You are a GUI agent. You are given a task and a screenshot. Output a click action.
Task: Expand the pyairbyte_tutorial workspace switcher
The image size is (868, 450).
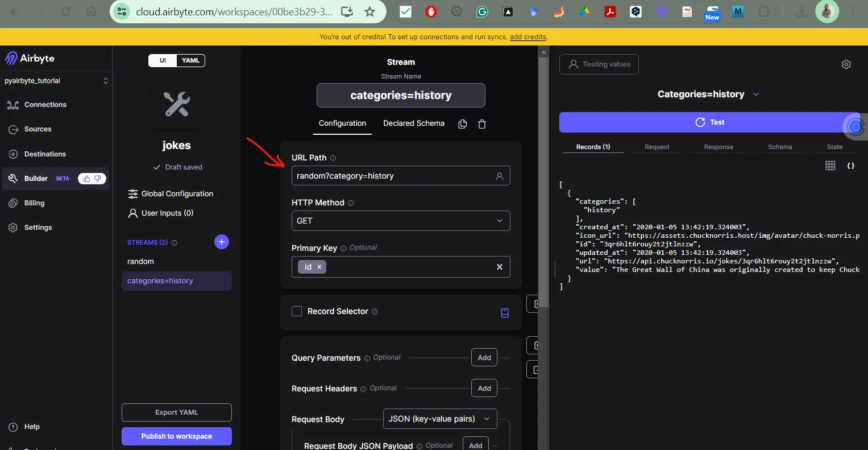click(x=56, y=81)
